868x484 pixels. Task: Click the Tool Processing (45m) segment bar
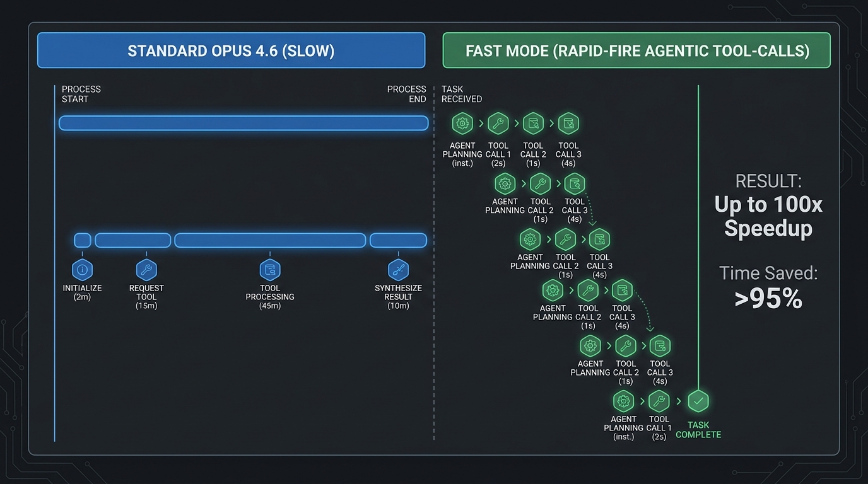(270, 240)
